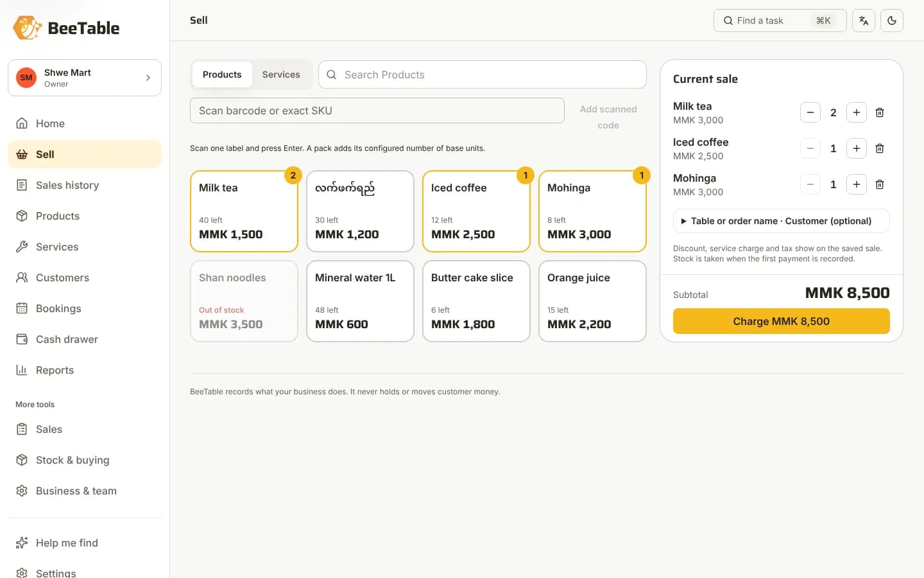
Task: Open Bookings calendar page
Action: (x=85, y=308)
